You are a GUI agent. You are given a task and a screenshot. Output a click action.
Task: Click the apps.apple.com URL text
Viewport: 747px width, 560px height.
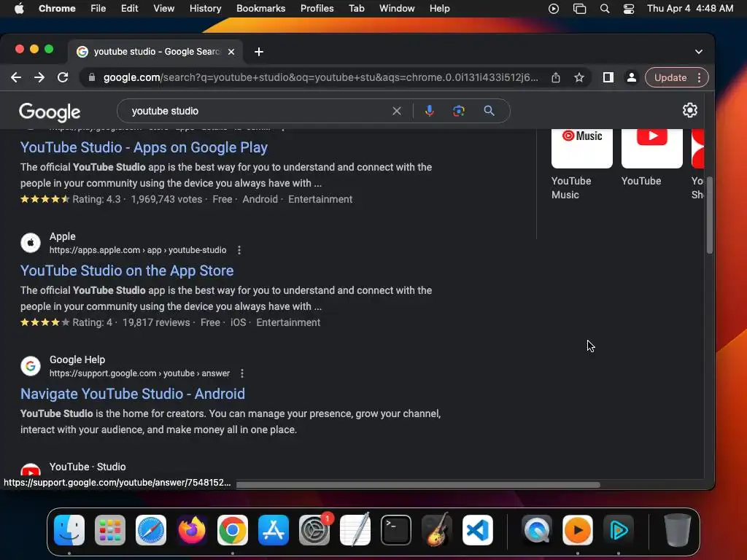point(138,250)
